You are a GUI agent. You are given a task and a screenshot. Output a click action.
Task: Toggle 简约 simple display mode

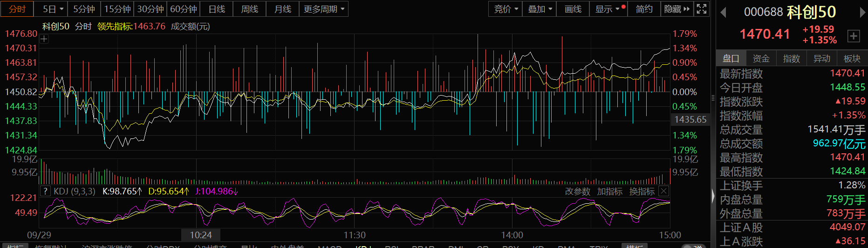tap(644, 9)
